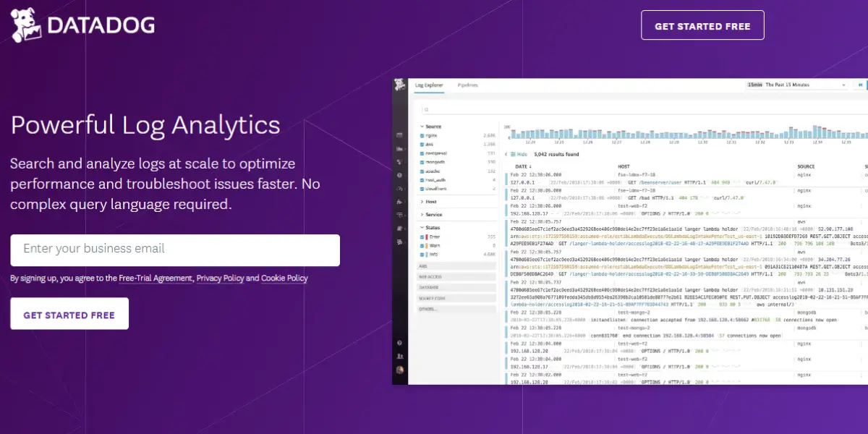868x434 pixels.
Task: Uncheck the Info status checkbox
Action: point(422,254)
